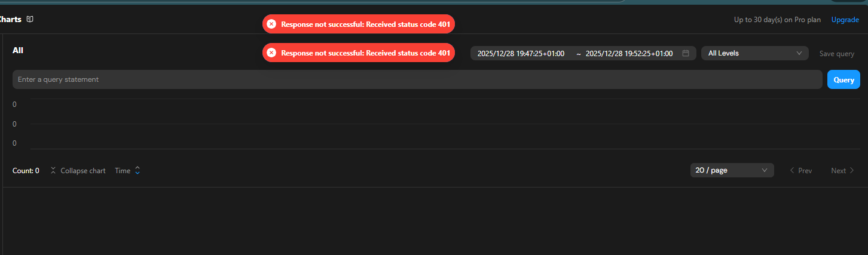Click the Save query button
Screen dimensions: 868x255
[x=836, y=54]
